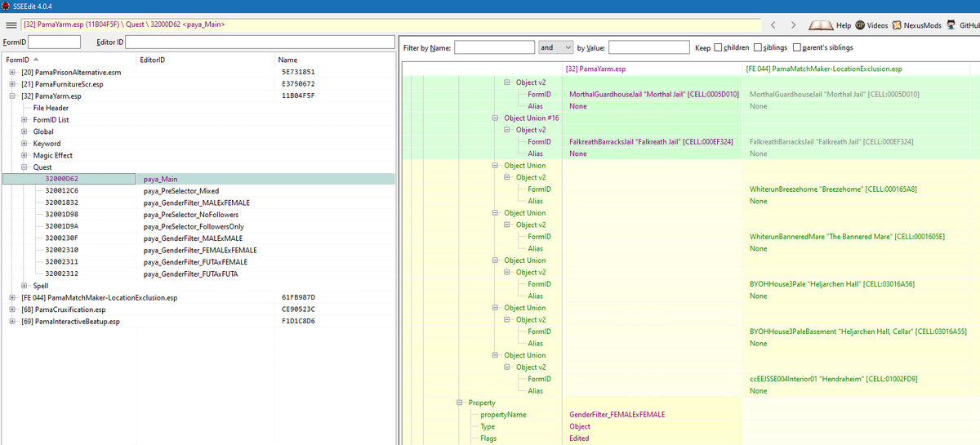Viewport: 980px width, 445px height.
Task: Select quest record 32000D62 paya_Main
Action: pyautogui.click(x=198, y=179)
